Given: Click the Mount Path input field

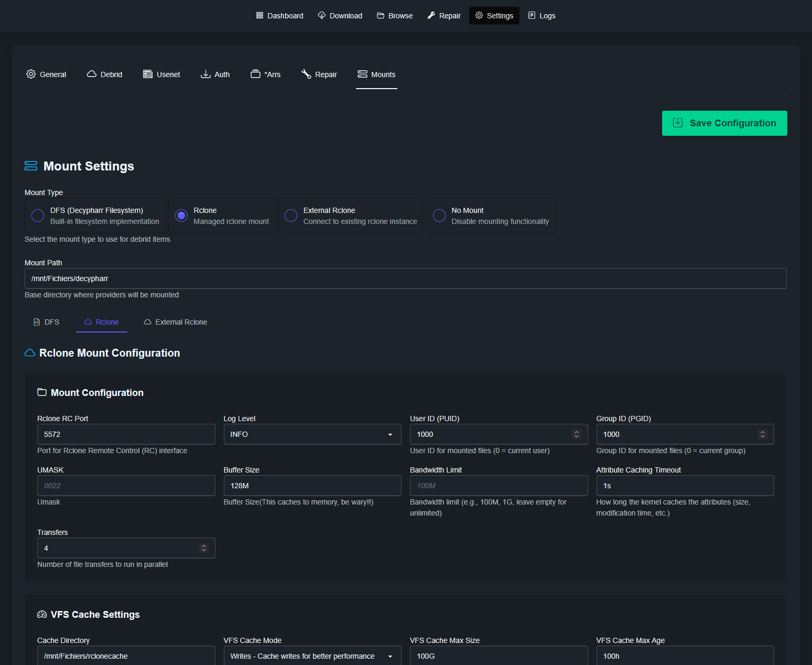Looking at the screenshot, I should point(405,278).
